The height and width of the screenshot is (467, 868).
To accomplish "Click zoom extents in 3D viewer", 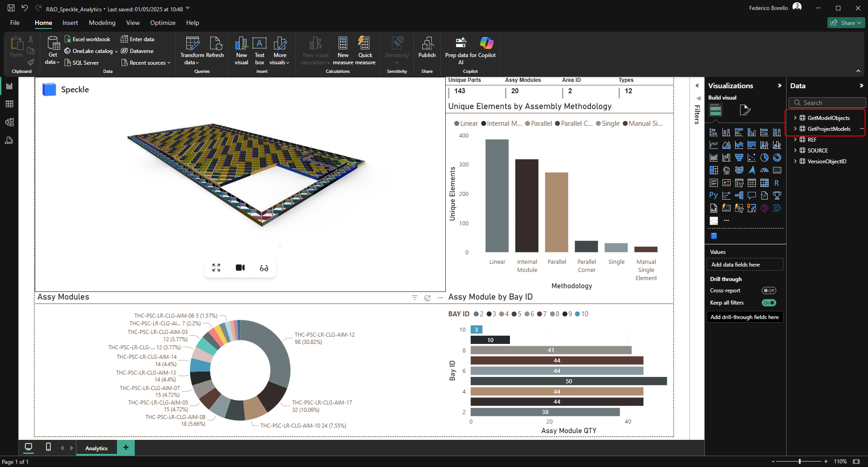I will tap(216, 268).
